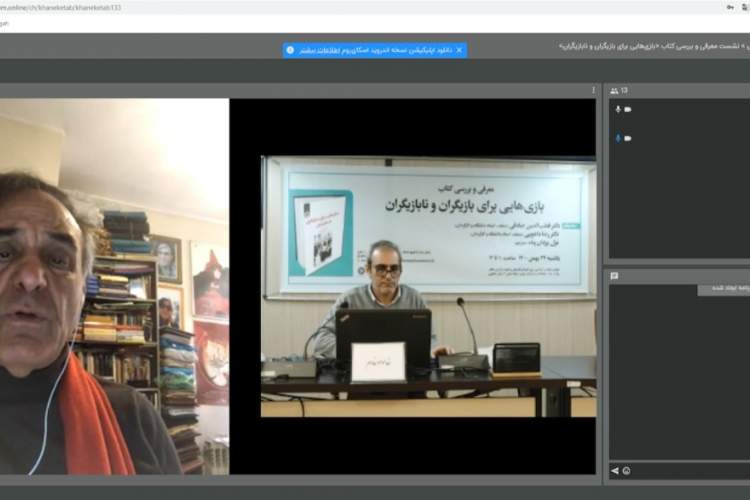Click the chat message input field

click(690, 470)
